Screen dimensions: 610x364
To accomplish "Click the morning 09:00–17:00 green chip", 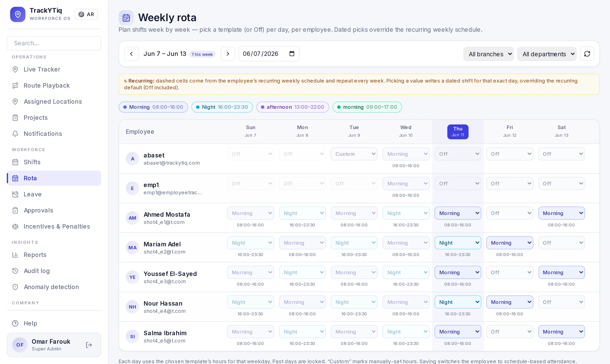I will tap(367, 107).
